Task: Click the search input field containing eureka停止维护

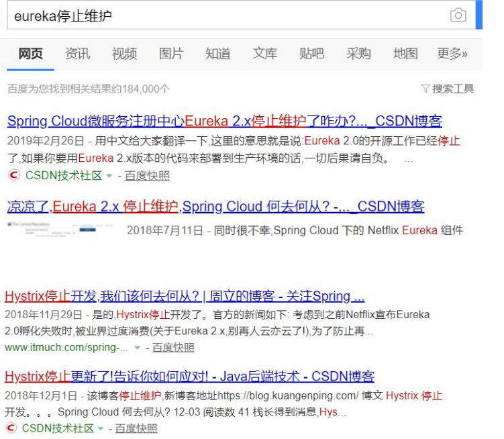Action: pos(241,15)
